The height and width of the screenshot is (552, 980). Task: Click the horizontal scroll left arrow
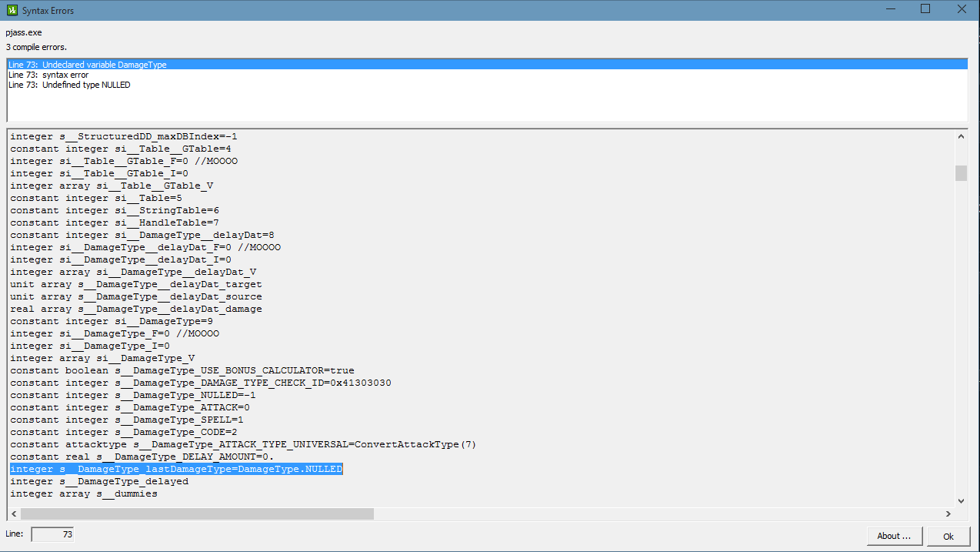pyautogui.click(x=14, y=514)
